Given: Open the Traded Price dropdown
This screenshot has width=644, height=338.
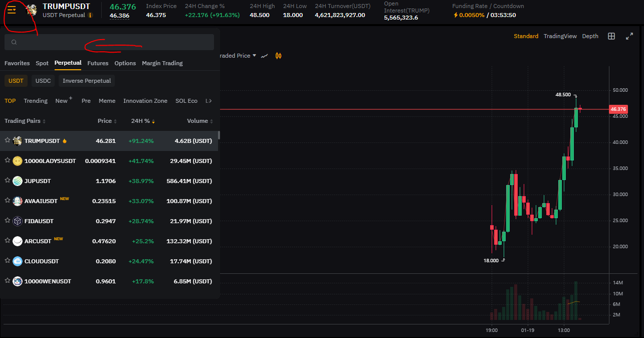Looking at the screenshot, I should pos(238,56).
